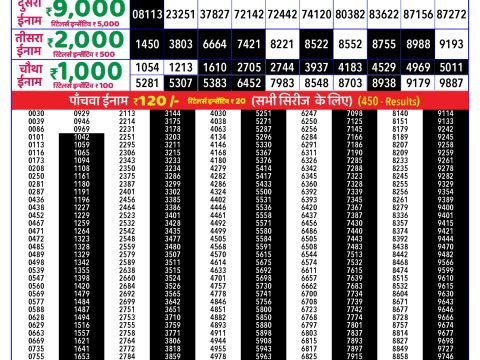Click the '(सभी सिरीज के लिए)' text
The height and width of the screenshot is (360, 480).
tap(302, 101)
